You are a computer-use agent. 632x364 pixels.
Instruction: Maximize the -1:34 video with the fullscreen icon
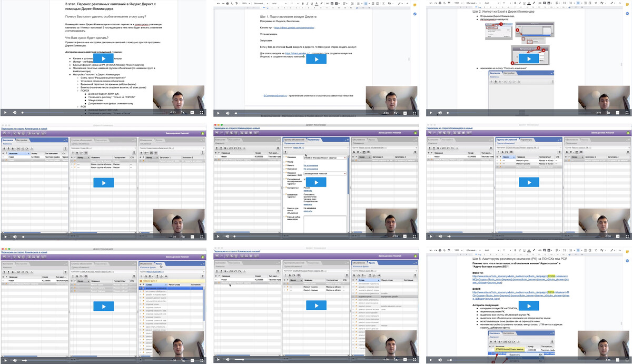pyautogui.click(x=202, y=237)
